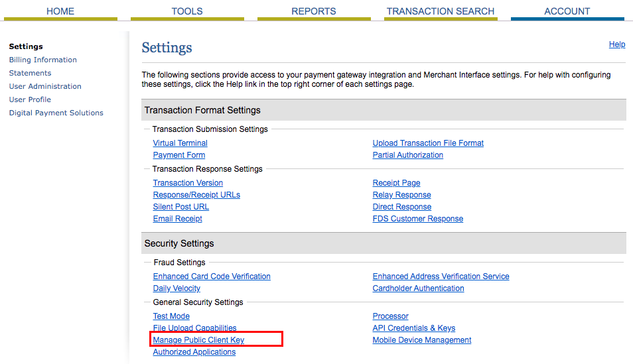This screenshot has width=633, height=364.
Task: Open Enhanced Card Code Verification
Action: pyautogui.click(x=212, y=276)
